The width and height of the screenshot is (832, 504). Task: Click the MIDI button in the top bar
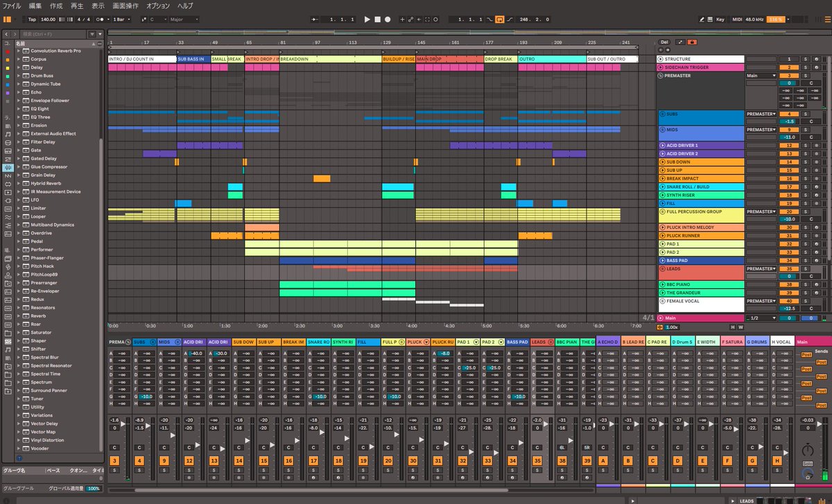737,19
